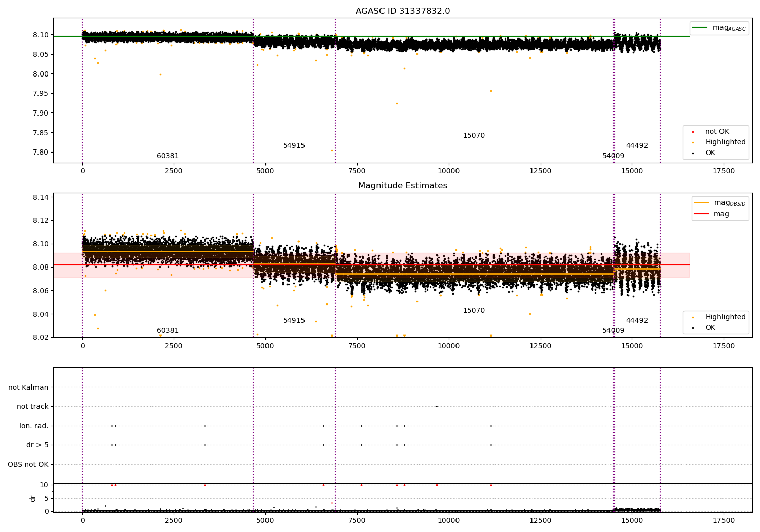
Task: Click the 7.80 y-tick of the top panel
Action: click(42, 152)
